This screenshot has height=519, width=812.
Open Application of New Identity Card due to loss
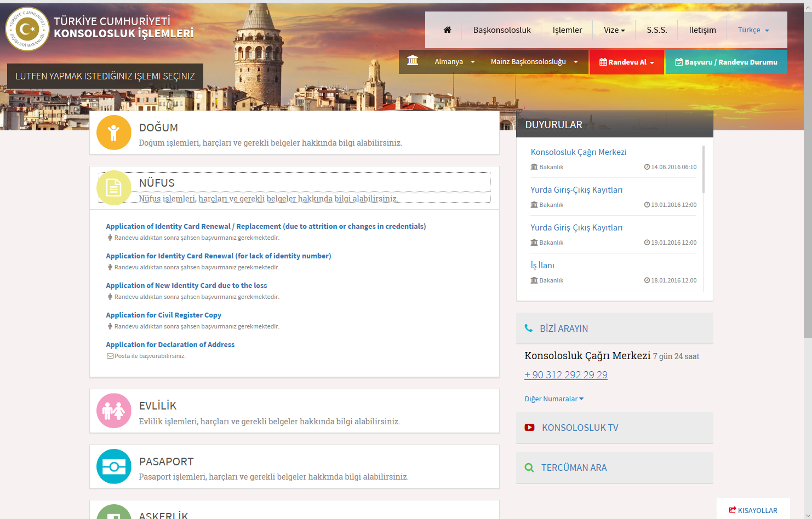[186, 285]
